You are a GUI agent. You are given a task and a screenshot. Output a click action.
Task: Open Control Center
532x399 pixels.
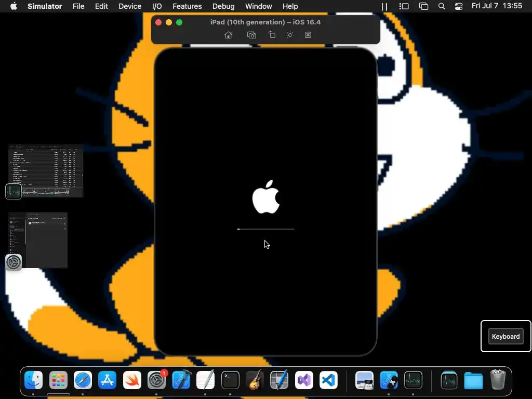tap(458, 6)
